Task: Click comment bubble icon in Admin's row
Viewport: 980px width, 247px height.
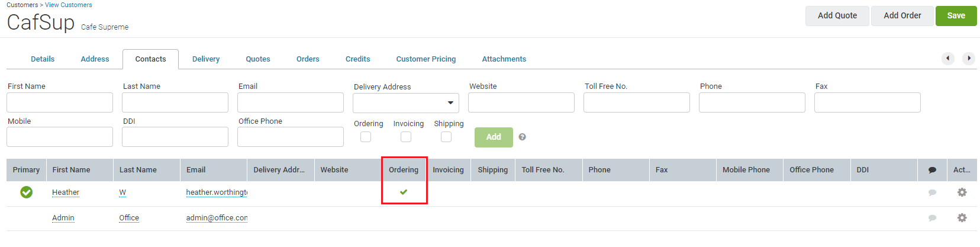Action: tap(932, 218)
